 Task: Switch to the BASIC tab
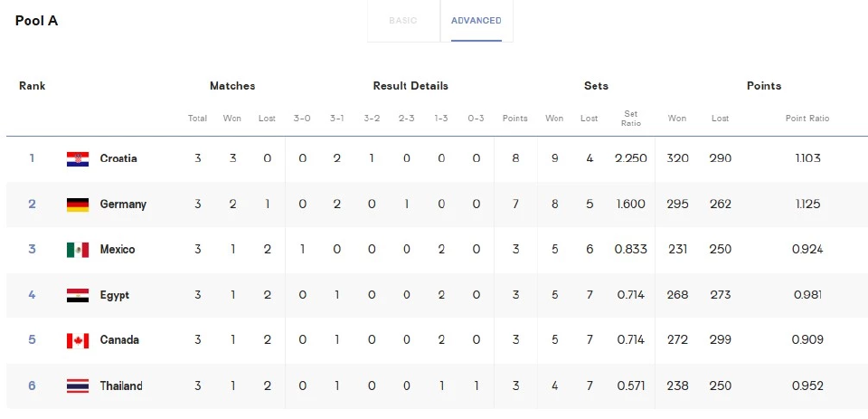403,21
